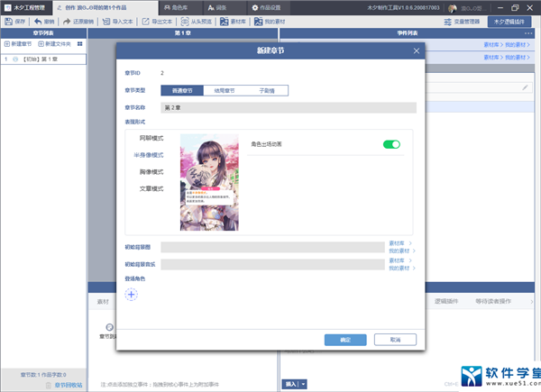Choose 胸像模式 presentation mode

pyautogui.click(x=151, y=172)
